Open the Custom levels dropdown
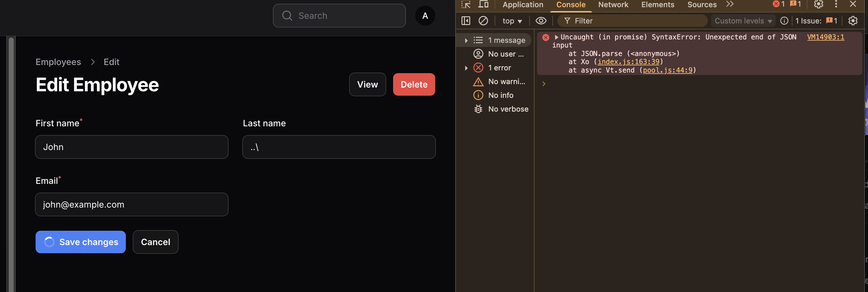 (x=743, y=21)
